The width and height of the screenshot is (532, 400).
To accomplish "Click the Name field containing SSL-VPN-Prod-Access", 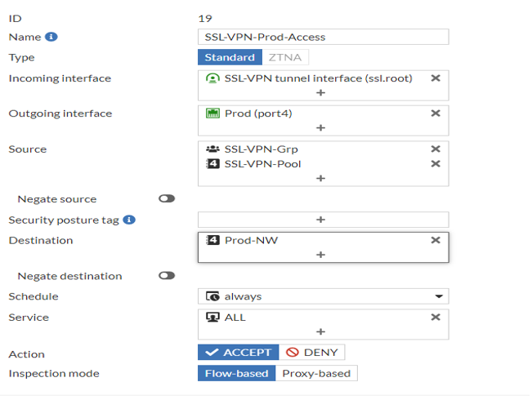I will (x=323, y=37).
